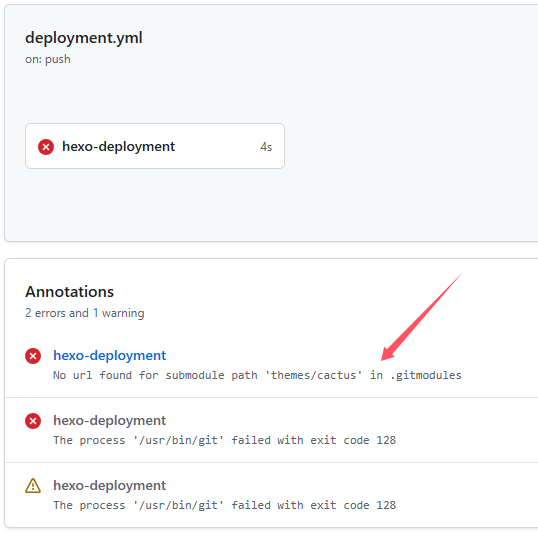The image size is (538, 545).
Task: Click the red arrow pointing at the error
Action: tap(422, 317)
